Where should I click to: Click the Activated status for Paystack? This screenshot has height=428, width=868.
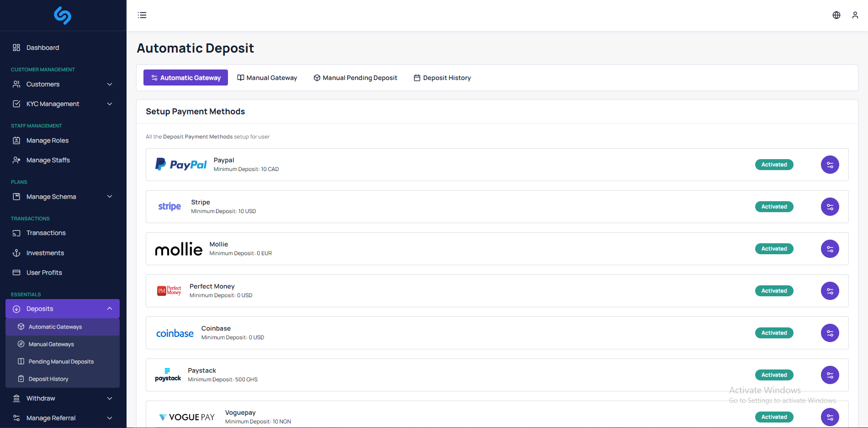pos(774,375)
